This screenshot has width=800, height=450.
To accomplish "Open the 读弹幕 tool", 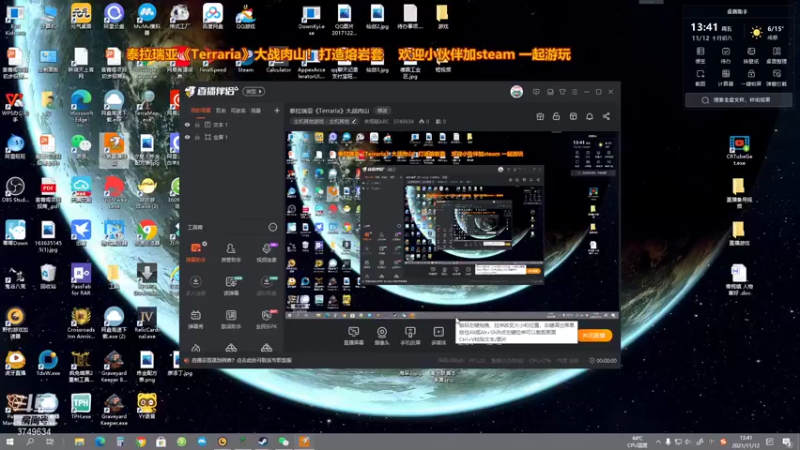I will coord(231,286).
